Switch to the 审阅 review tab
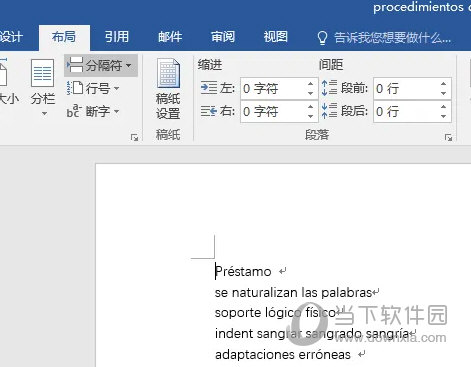 point(223,37)
